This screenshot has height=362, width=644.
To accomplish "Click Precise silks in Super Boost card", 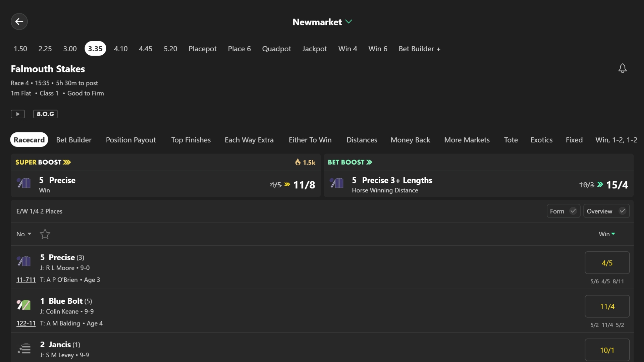I will 24,183.
